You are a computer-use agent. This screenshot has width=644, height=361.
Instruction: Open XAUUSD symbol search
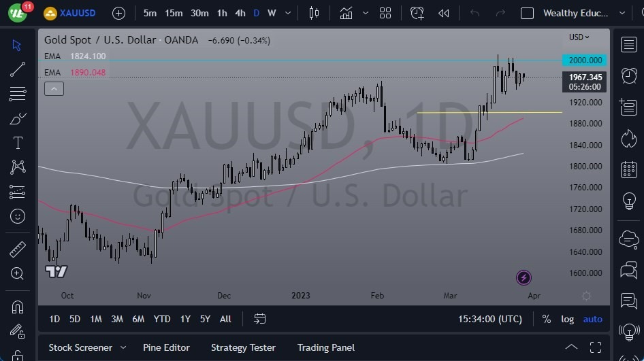(70, 13)
